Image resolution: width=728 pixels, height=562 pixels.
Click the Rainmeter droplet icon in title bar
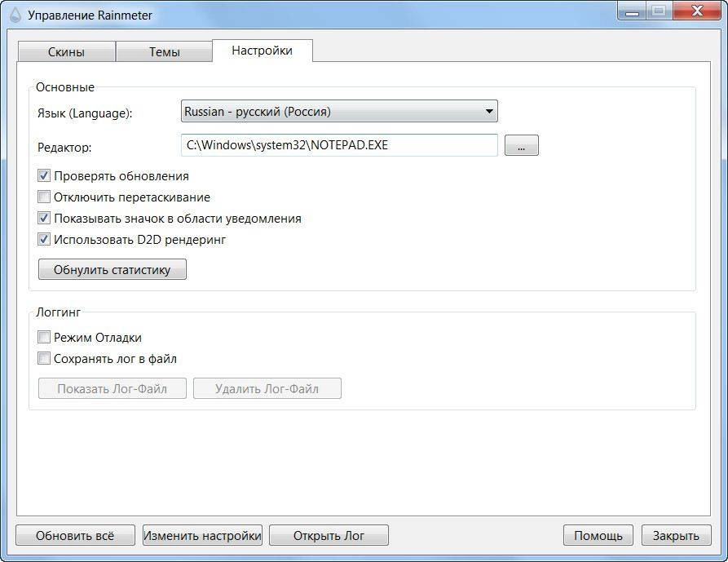pyautogui.click(x=15, y=15)
